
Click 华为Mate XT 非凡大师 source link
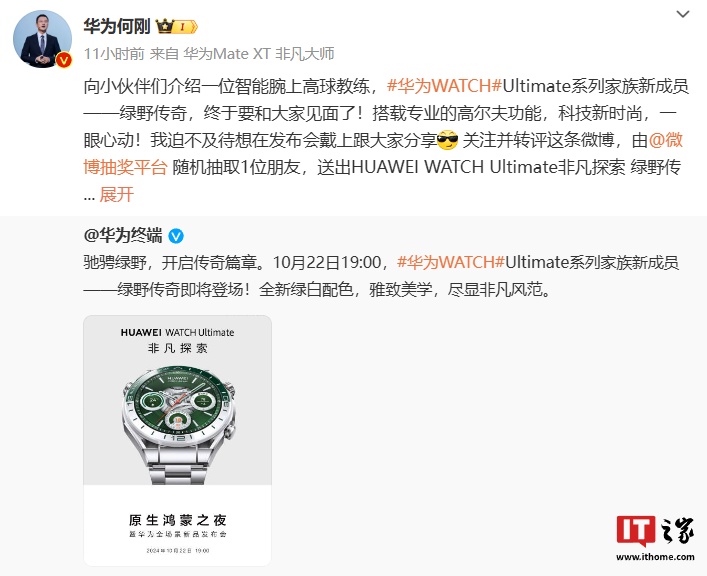point(258,54)
